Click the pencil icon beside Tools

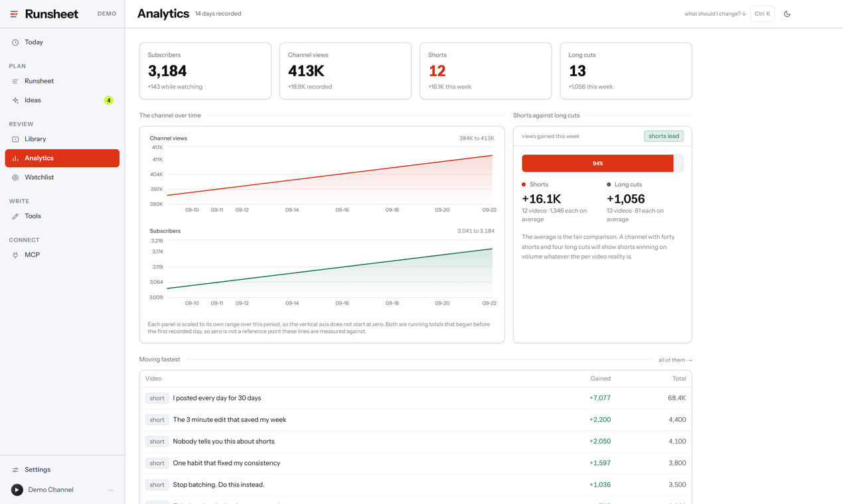tap(15, 216)
